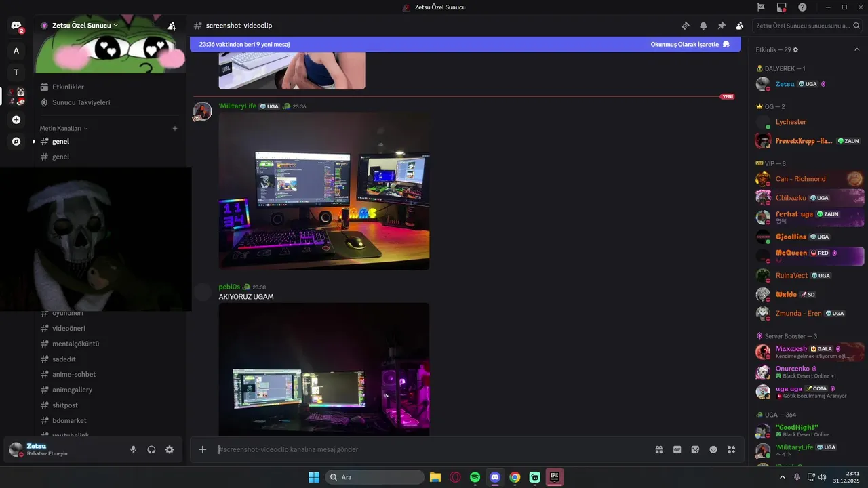The width and height of the screenshot is (868, 488).
Task: Open pebl0s username in chat
Action: click(229, 287)
